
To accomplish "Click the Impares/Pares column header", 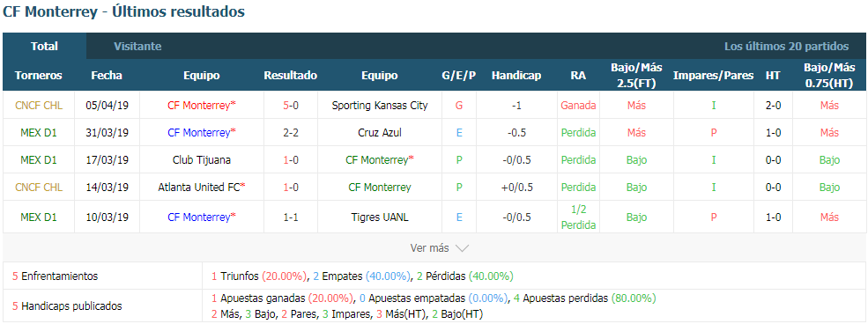I will click(714, 76).
